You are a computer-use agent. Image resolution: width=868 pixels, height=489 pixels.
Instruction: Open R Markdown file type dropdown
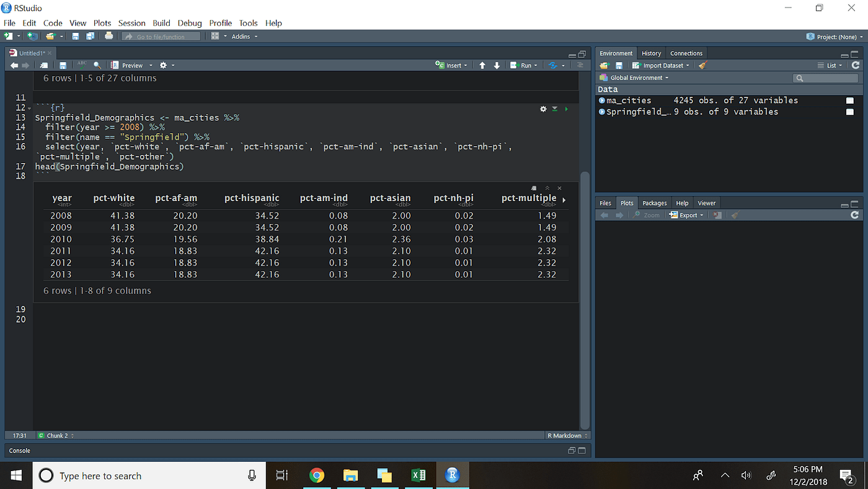tap(567, 436)
